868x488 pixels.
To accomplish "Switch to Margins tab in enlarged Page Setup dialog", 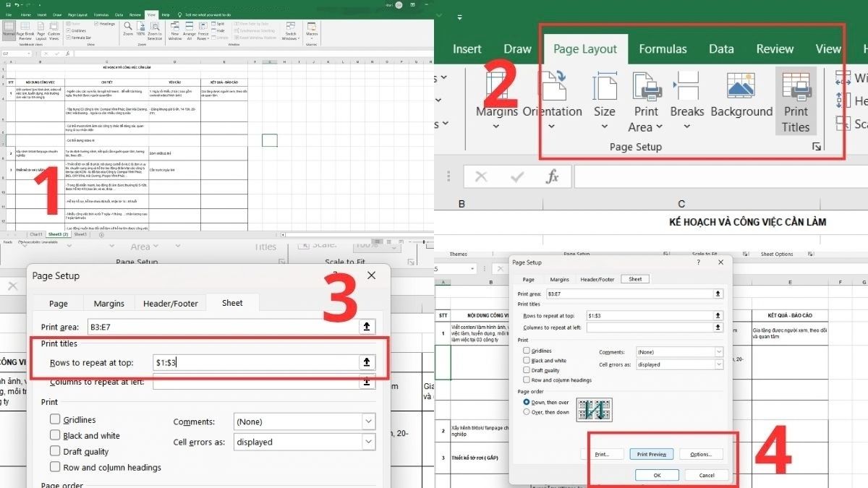I will click(109, 304).
